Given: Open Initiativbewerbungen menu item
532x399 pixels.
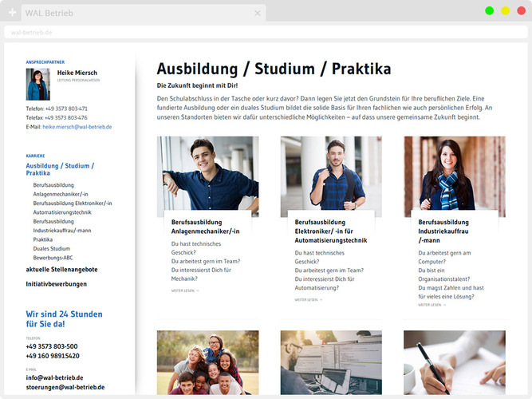Looking at the screenshot, I should (x=57, y=284).
